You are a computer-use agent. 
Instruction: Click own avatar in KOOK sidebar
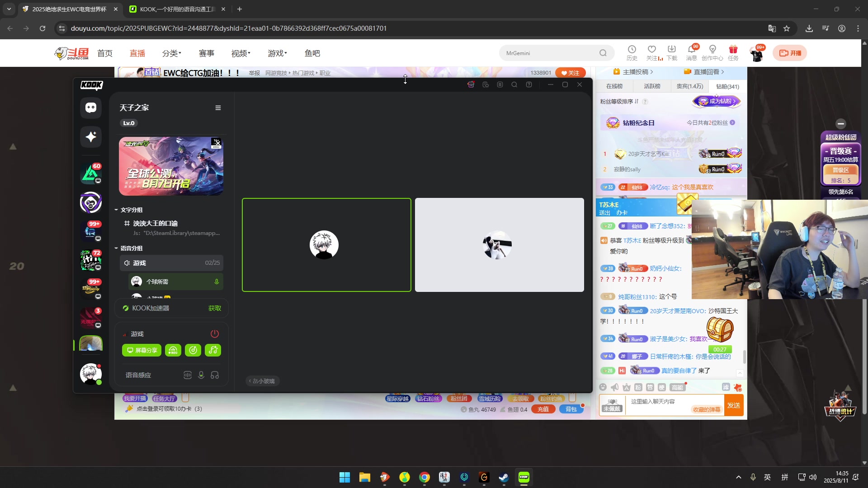click(91, 374)
